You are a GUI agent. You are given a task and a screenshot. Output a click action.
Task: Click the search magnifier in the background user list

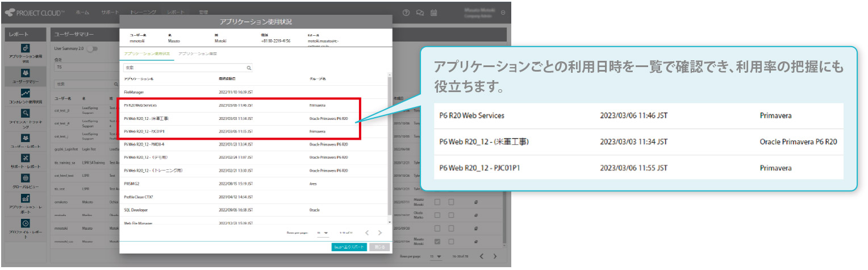(x=115, y=84)
